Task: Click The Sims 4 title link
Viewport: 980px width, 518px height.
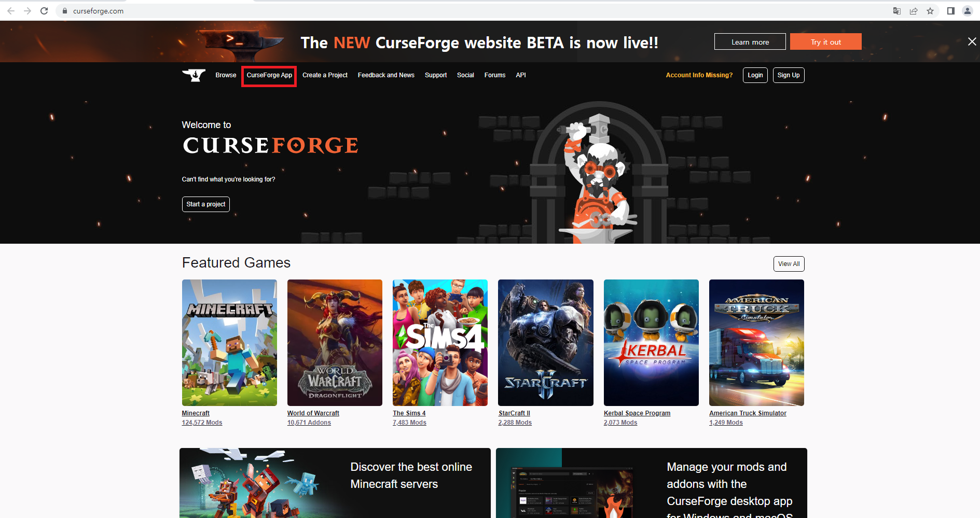Action: pos(409,413)
